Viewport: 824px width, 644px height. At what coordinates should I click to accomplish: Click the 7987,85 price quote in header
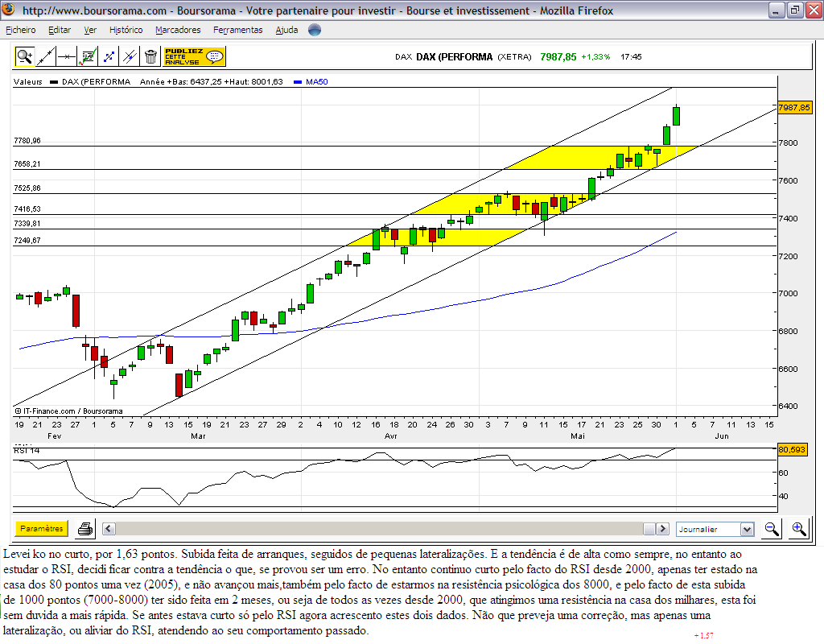click(x=558, y=57)
